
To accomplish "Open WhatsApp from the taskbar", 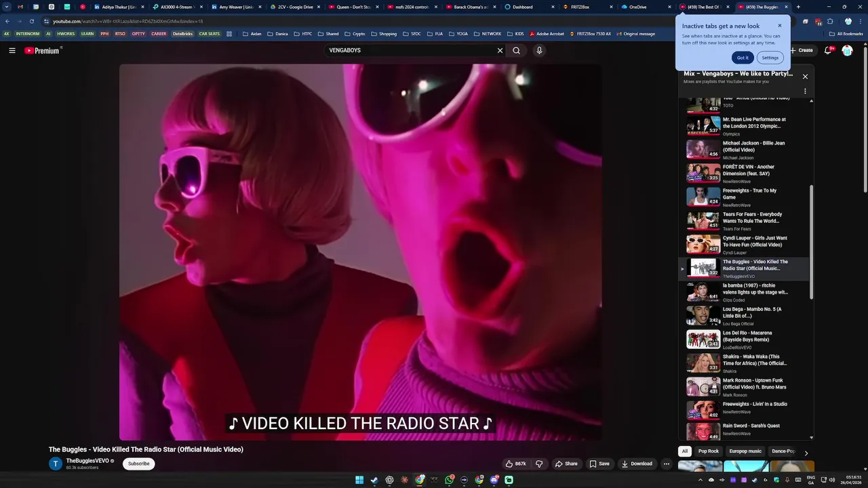I will 449,480.
